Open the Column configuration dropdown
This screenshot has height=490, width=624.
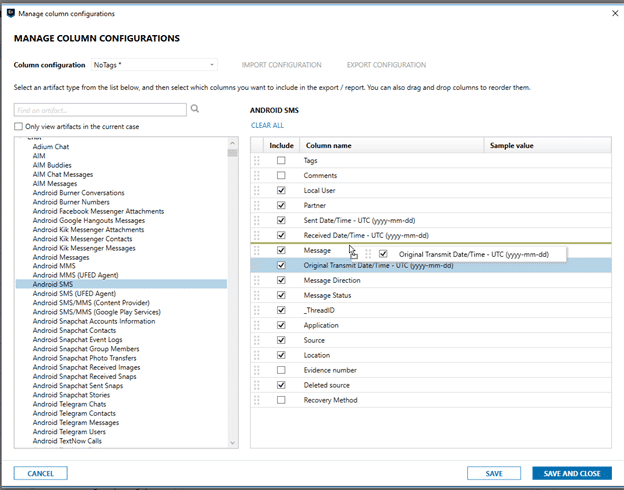[154, 65]
